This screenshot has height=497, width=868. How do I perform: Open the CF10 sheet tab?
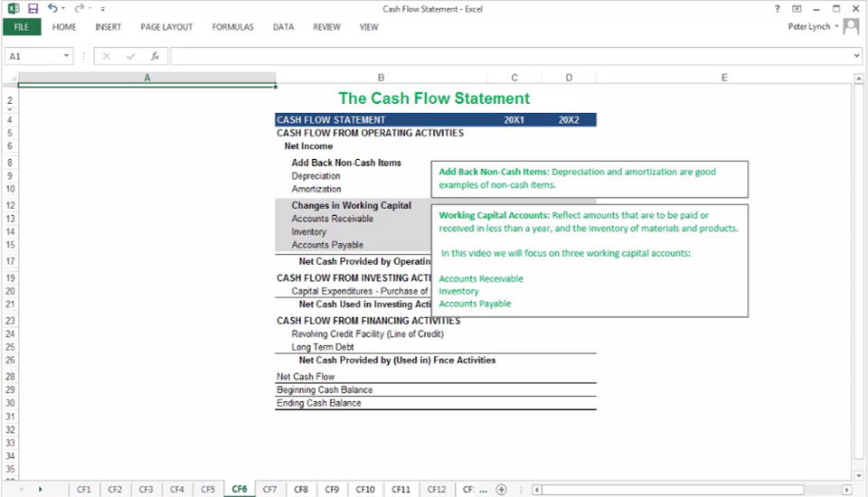[365, 489]
